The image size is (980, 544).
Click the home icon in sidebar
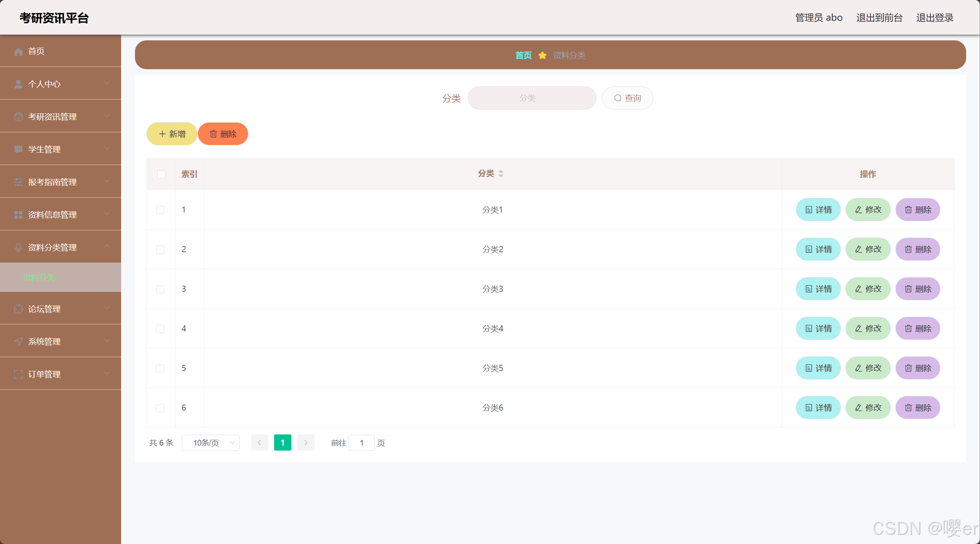click(18, 52)
